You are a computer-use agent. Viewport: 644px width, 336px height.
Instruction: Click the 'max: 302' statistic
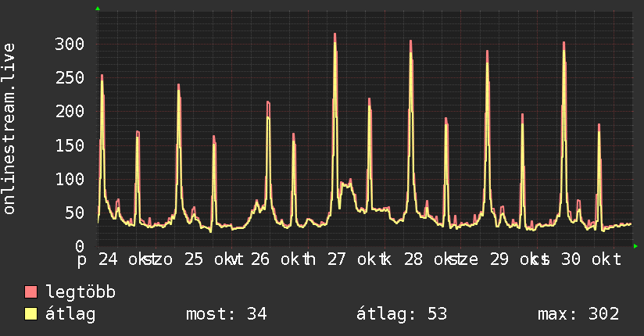point(578,314)
